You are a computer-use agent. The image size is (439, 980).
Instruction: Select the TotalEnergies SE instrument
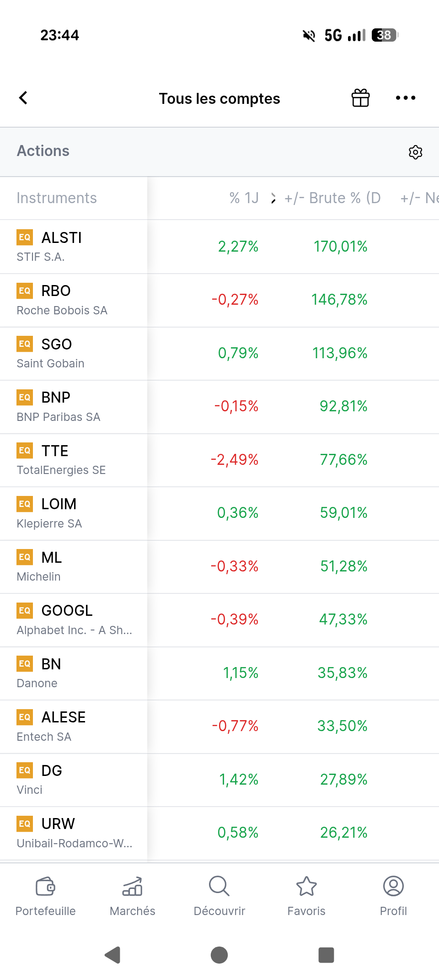[x=73, y=460]
